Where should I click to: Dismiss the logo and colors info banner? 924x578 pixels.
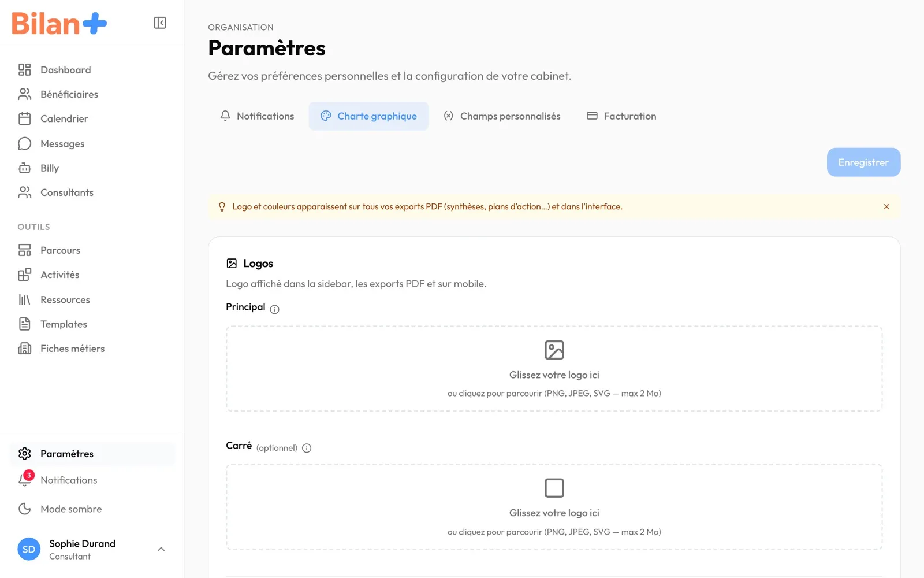coord(886,207)
